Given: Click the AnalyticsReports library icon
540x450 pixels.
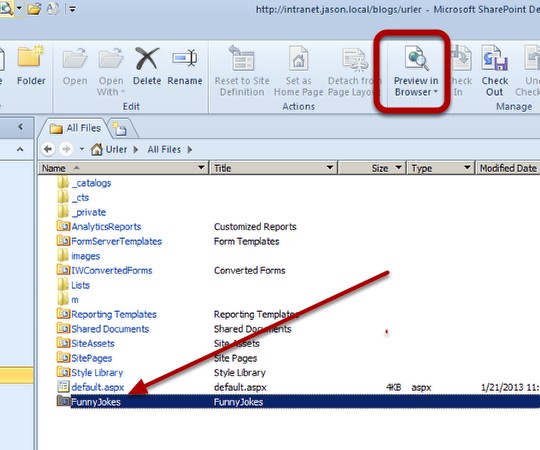Looking at the screenshot, I should pyautogui.click(x=63, y=226).
